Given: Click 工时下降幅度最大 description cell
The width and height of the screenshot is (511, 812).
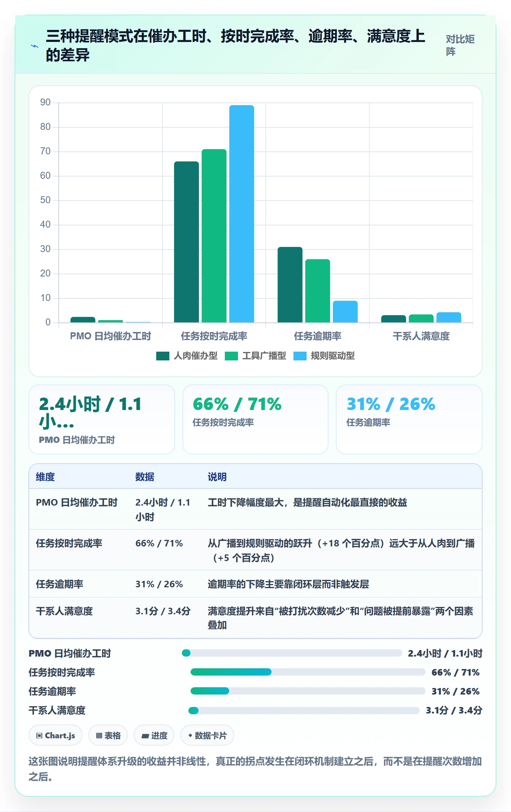Looking at the screenshot, I should (x=307, y=503).
